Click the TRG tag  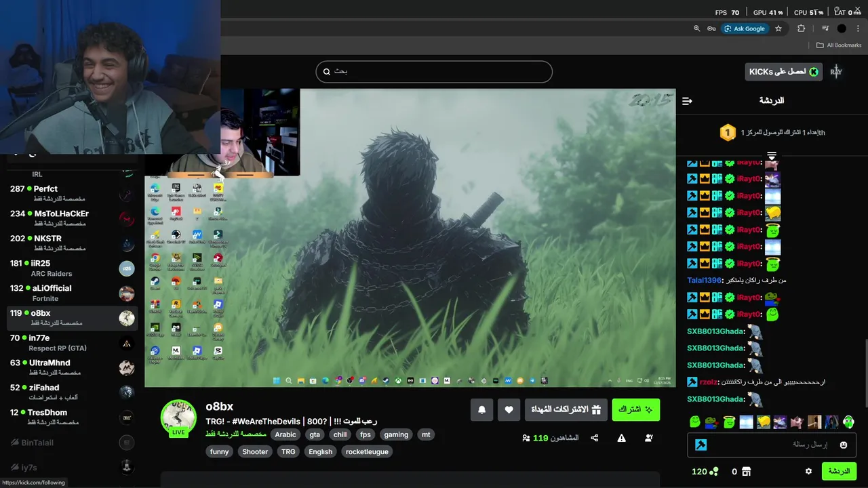click(289, 451)
